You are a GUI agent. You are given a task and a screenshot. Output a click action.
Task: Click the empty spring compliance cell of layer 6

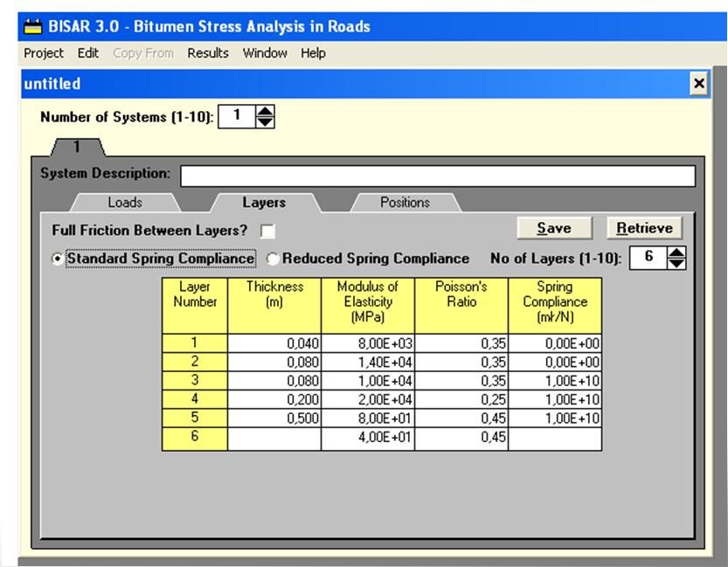click(555, 439)
